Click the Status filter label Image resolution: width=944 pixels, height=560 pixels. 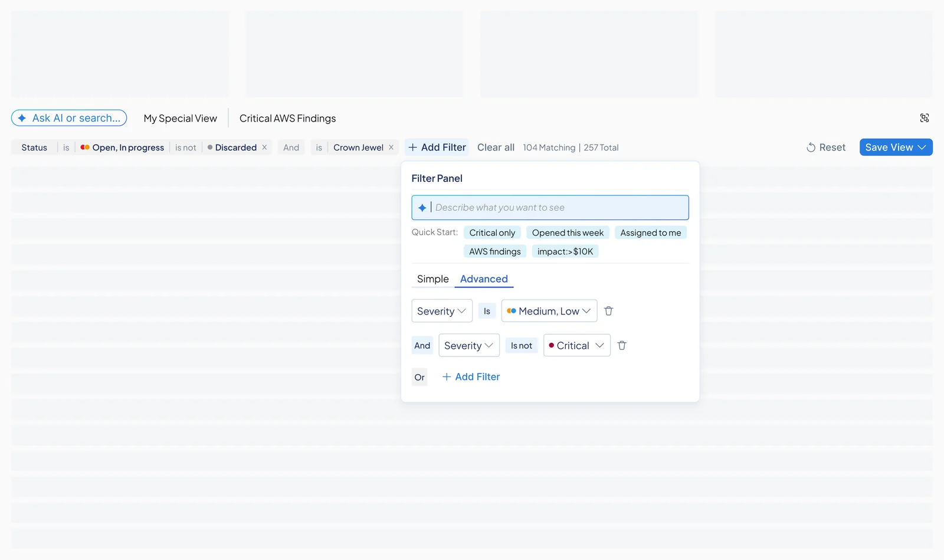34,148
